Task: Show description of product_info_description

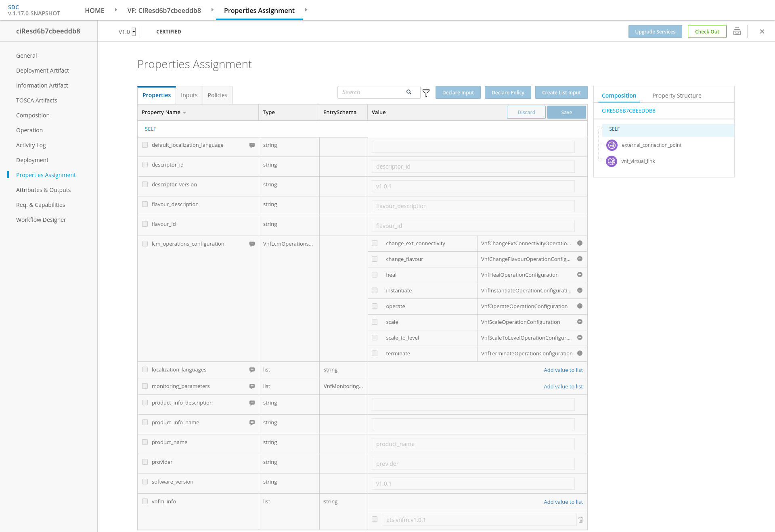Action: (x=252, y=403)
